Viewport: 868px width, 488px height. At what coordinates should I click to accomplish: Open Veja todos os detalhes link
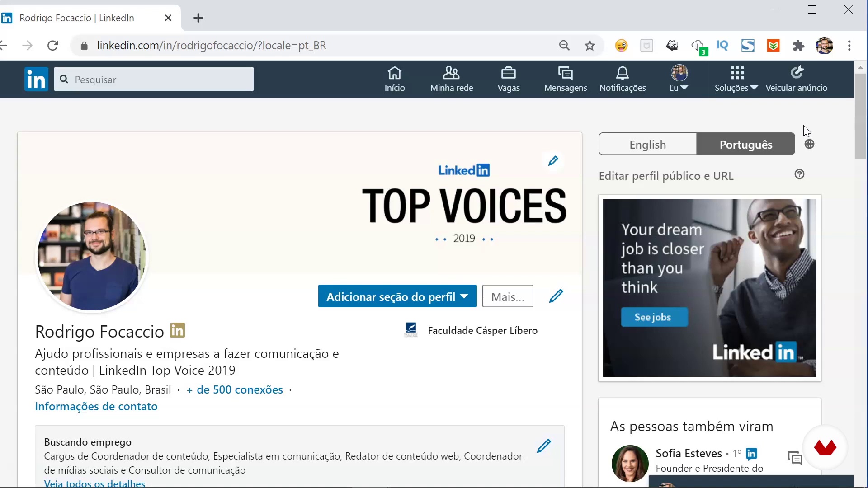[x=94, y=483]
